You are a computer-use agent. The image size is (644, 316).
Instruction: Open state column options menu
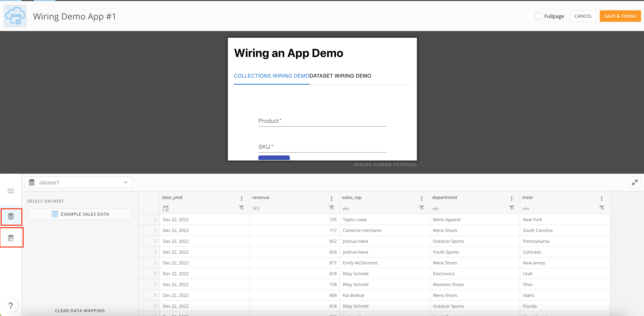click(601, 199)
